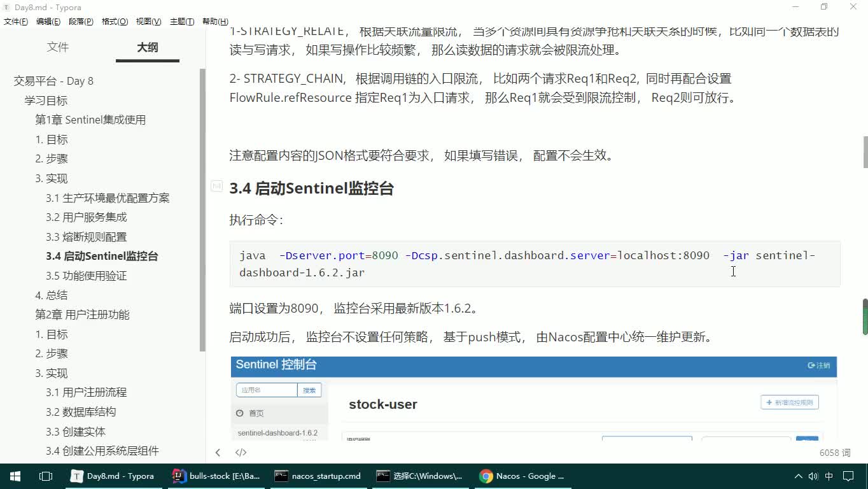Click the 3.4 启动Sentinel监控台 heading text
Image resolution: width=868 pixels, height=489 pixels.
click(311, 188)
